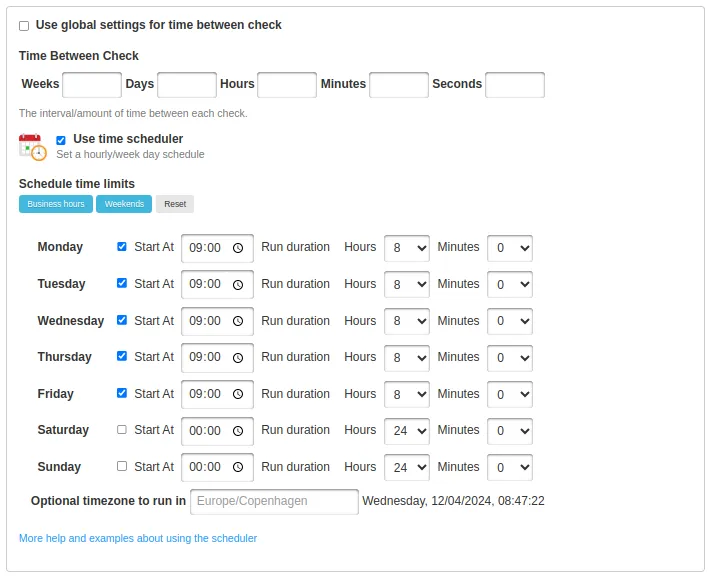Viewport: 714px width, 579px height.
Task: Open Monday start time clock picker icon
Action: click(238, 248)
